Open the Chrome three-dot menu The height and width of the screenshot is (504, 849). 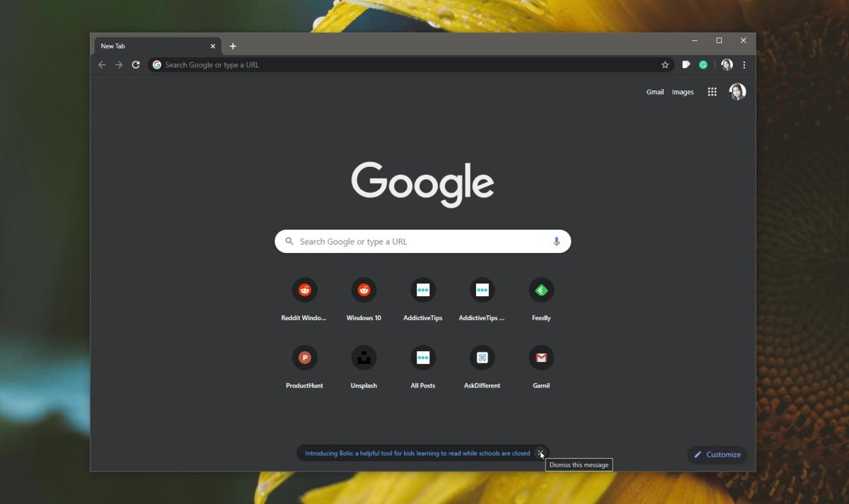pos(744,64)
